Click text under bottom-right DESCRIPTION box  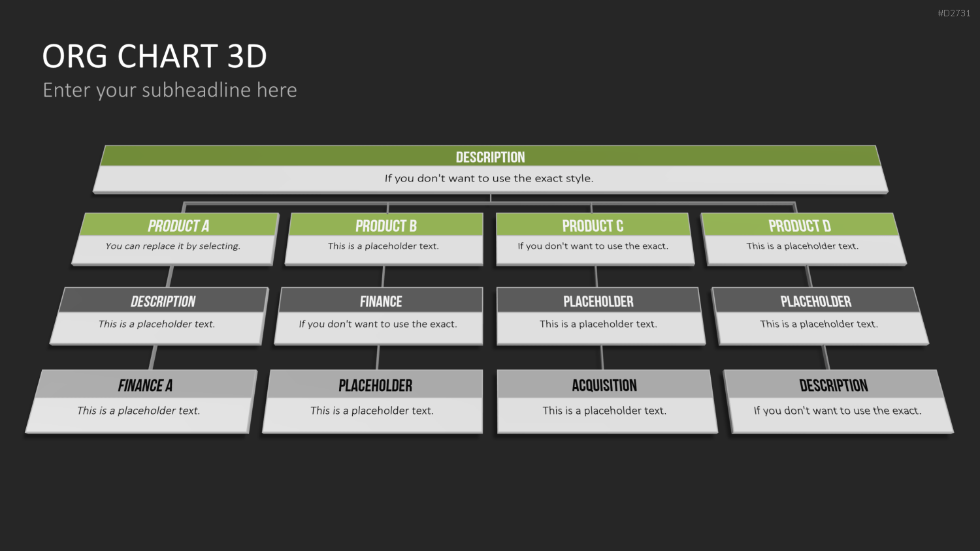tap(838, 411)
